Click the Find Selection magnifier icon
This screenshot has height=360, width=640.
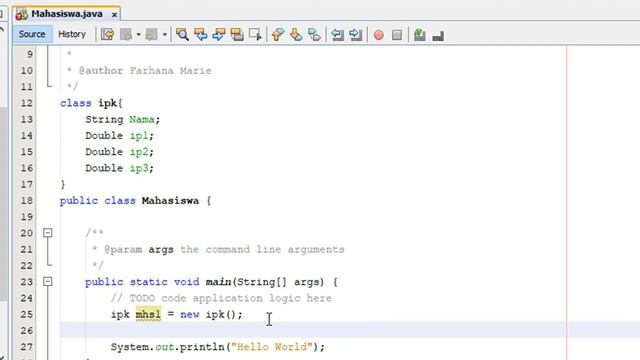(182, 35)
